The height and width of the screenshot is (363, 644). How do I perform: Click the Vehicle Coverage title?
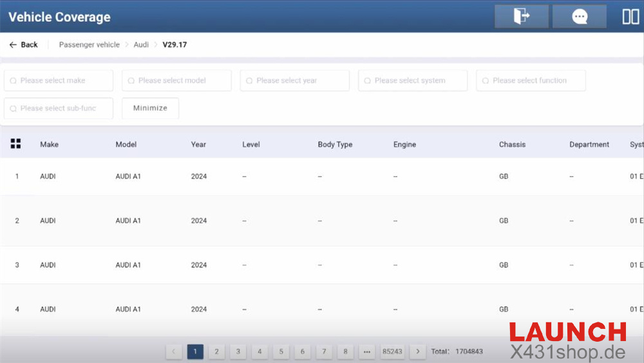pos(59,17)
